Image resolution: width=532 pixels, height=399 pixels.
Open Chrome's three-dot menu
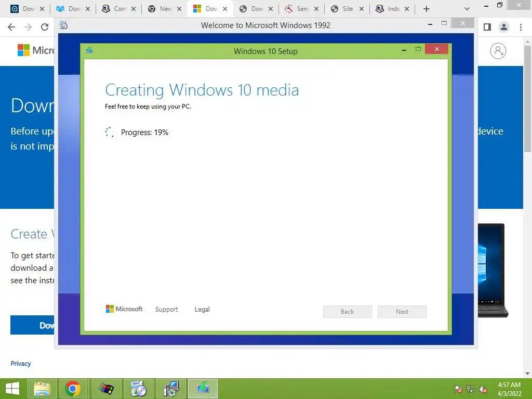pos(521,27)
